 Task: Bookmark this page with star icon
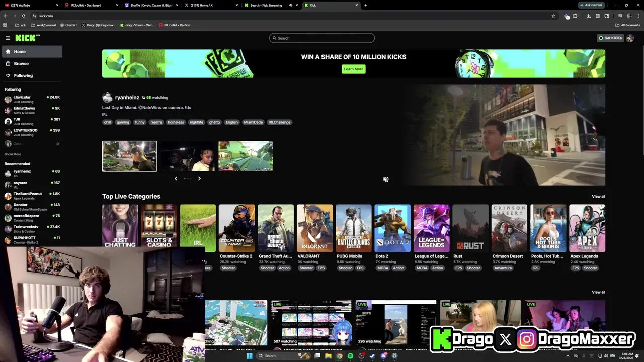point(553,16)
